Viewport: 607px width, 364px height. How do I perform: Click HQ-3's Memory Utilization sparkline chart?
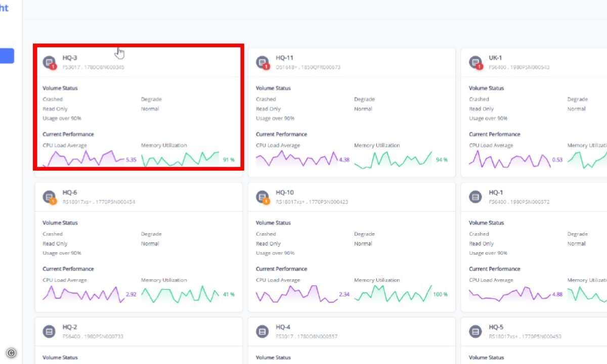click(x=180, y=159)
